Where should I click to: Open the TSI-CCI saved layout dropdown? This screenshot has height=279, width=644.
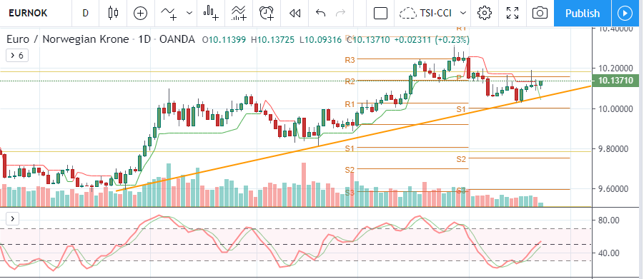click(433, 13)
